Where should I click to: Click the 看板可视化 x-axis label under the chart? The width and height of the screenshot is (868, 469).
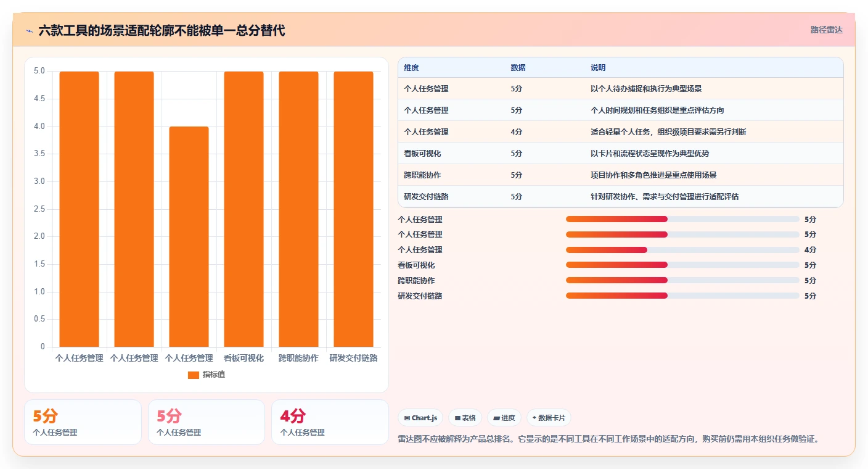pyautogui.click(x=244, y=358)
